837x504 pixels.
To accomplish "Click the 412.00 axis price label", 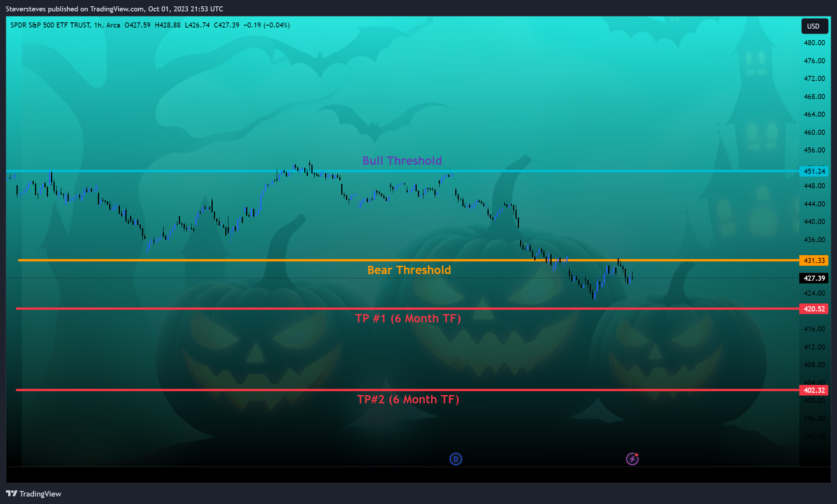I will coord(814,347).
